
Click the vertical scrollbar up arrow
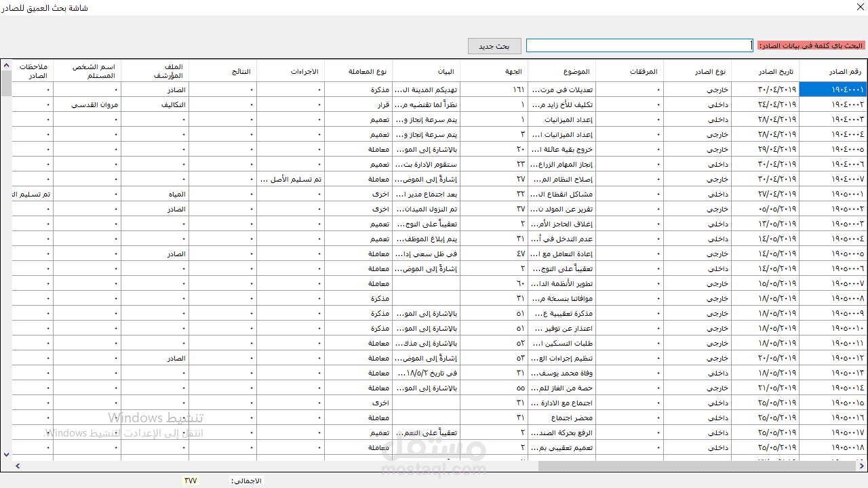pos(7,66)
